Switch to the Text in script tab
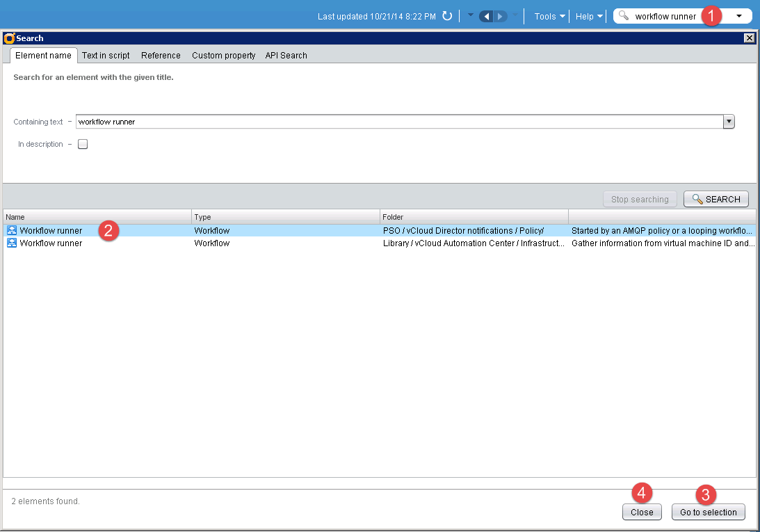 click(x=106, y=56)
